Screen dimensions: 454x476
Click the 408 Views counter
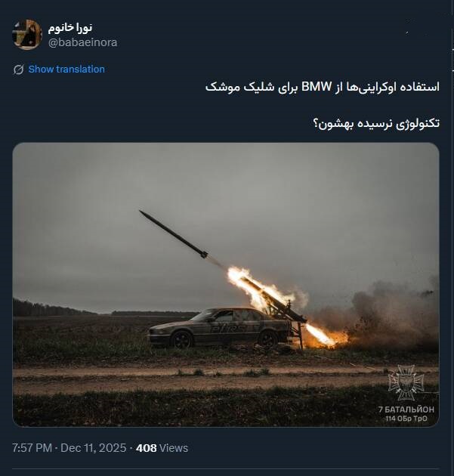coord(162,448)
